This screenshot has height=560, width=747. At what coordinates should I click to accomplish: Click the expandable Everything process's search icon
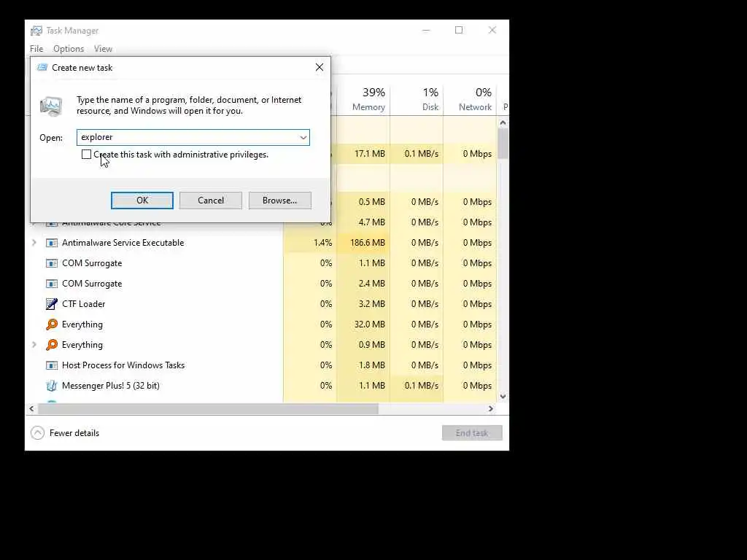pos(52,345)
